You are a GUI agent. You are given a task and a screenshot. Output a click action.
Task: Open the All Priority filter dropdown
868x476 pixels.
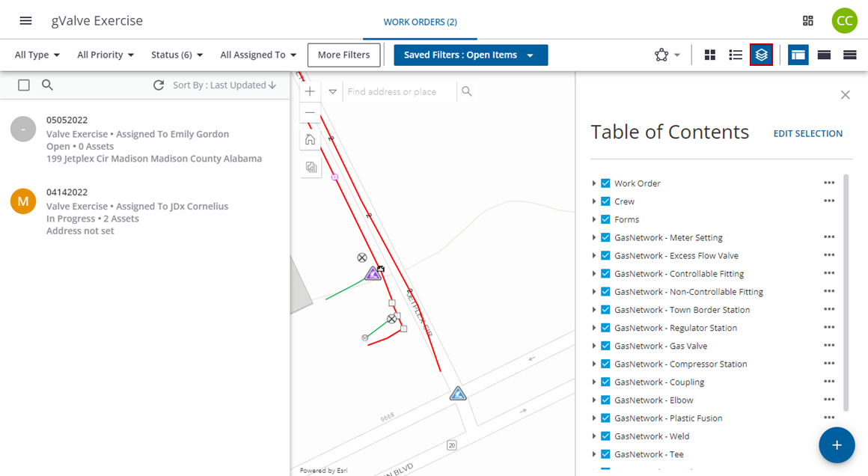pyautogui.click(x=106, y=55)
